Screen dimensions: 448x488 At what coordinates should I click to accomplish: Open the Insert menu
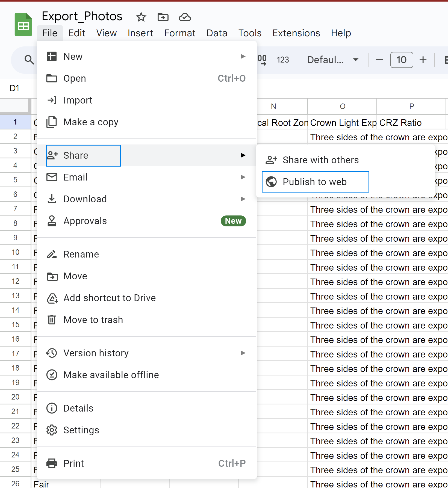click(x=140, y=33)
